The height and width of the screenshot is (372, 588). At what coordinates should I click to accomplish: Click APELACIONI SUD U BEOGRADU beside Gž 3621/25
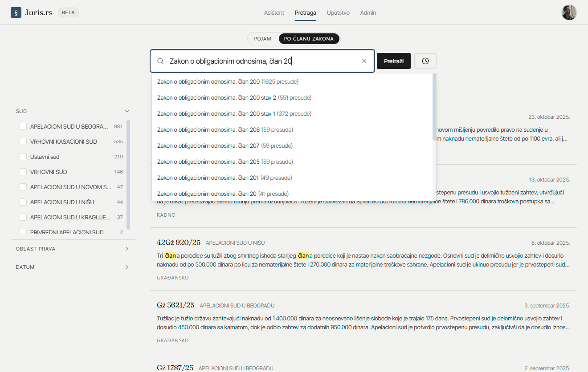pos(237,306)
